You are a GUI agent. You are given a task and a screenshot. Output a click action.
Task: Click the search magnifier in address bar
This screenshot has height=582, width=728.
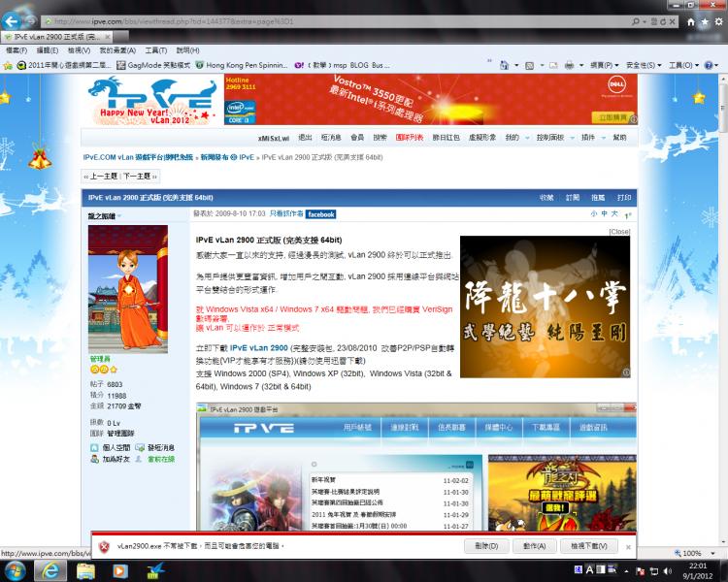pyautogui.click(x=635, y=21)
